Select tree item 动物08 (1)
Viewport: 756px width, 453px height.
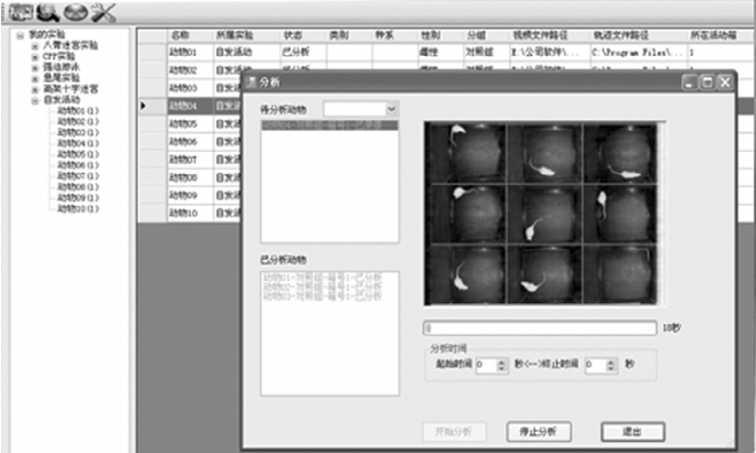[x=78, y=187]
